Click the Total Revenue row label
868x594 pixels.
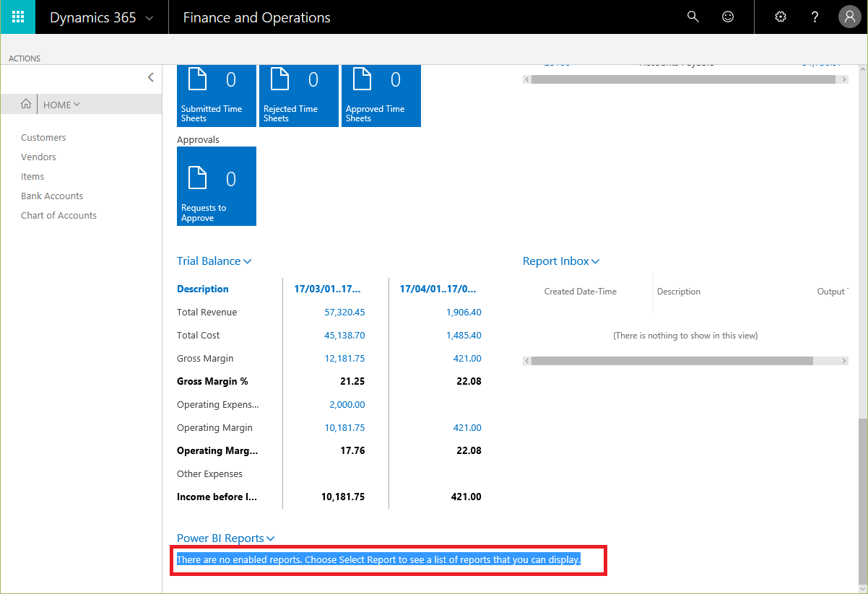tap(207, 313)
